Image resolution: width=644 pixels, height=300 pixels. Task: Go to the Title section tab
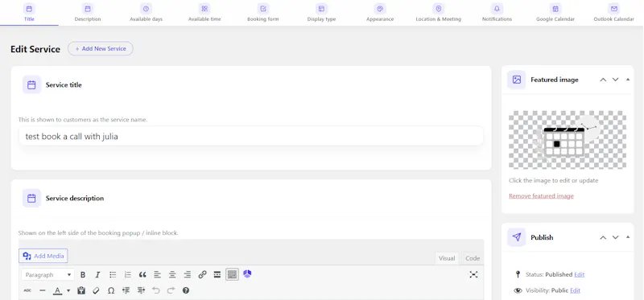coord(29,13)
